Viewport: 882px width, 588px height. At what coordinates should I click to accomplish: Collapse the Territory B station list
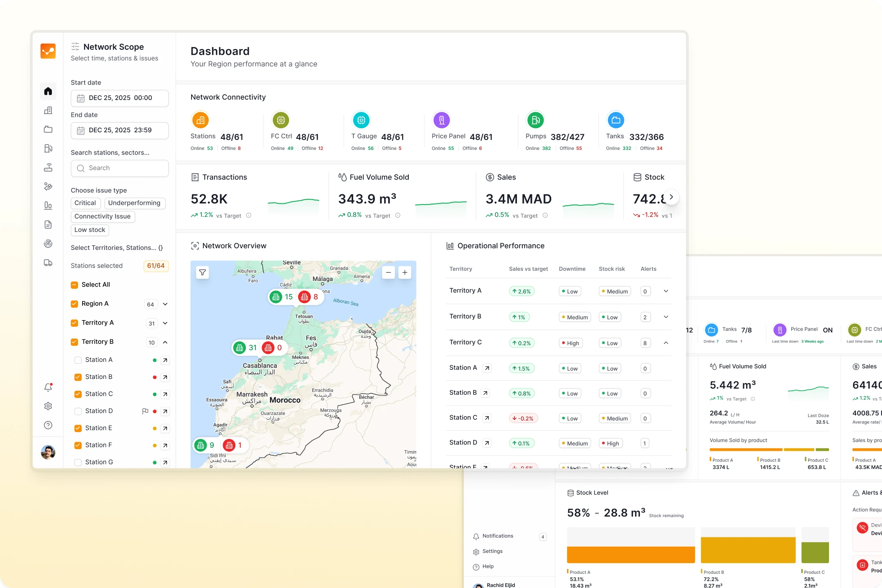165,342
